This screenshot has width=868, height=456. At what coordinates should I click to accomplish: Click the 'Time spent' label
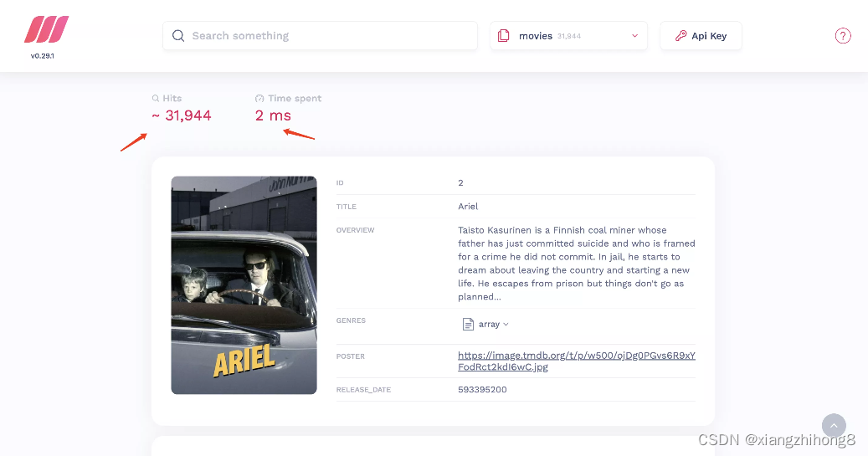tap(295, 99)
